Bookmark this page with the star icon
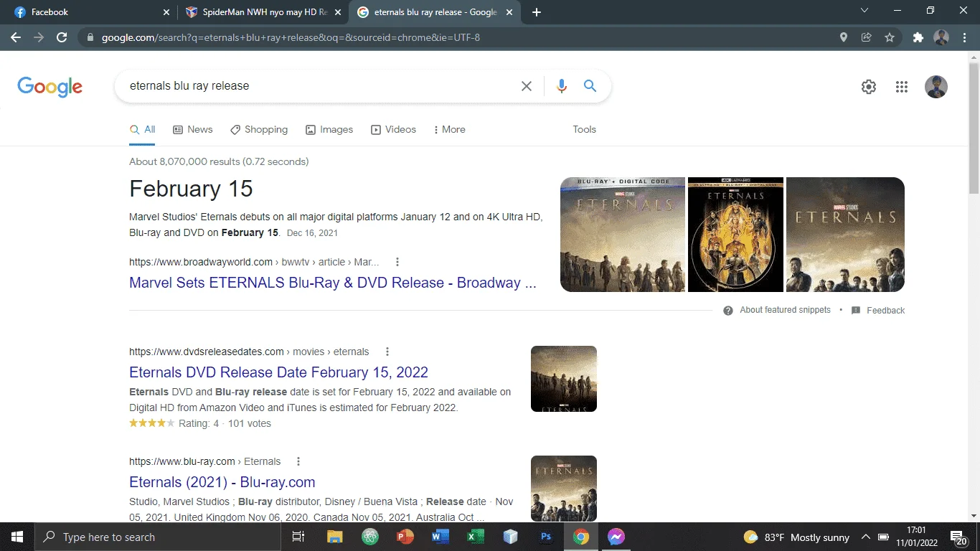This screenshot has height=551, width=980. tap(890, 37)
